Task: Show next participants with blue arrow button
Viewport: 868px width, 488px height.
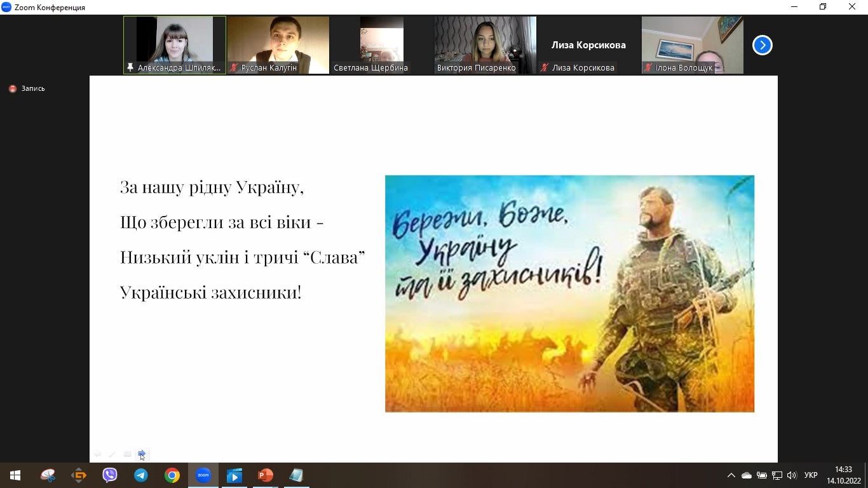Action: click(x=762, y=45)
